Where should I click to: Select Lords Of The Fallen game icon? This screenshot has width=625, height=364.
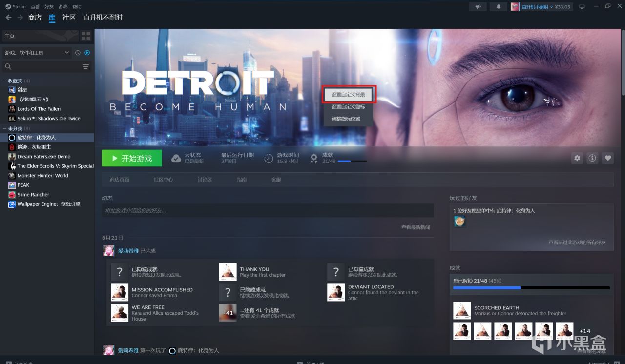coord(12,109)
